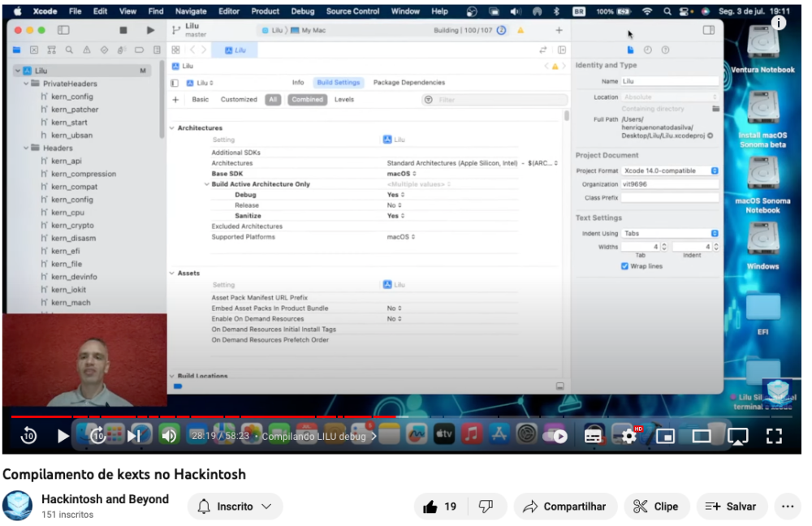This screenshot has height=526, width=812.
Task: Click the YouTube cast/AirPlay icon
Action: pyautogui.click(x=737, y=437)
